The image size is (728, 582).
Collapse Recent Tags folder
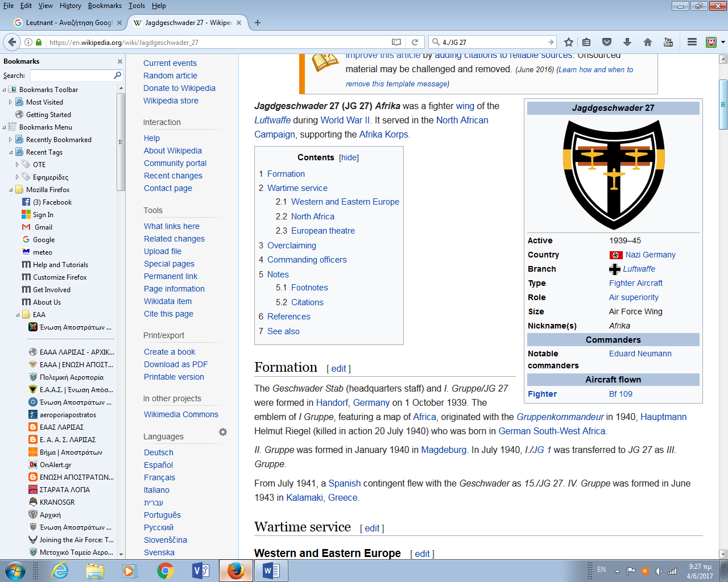click(x=11, y=152)
